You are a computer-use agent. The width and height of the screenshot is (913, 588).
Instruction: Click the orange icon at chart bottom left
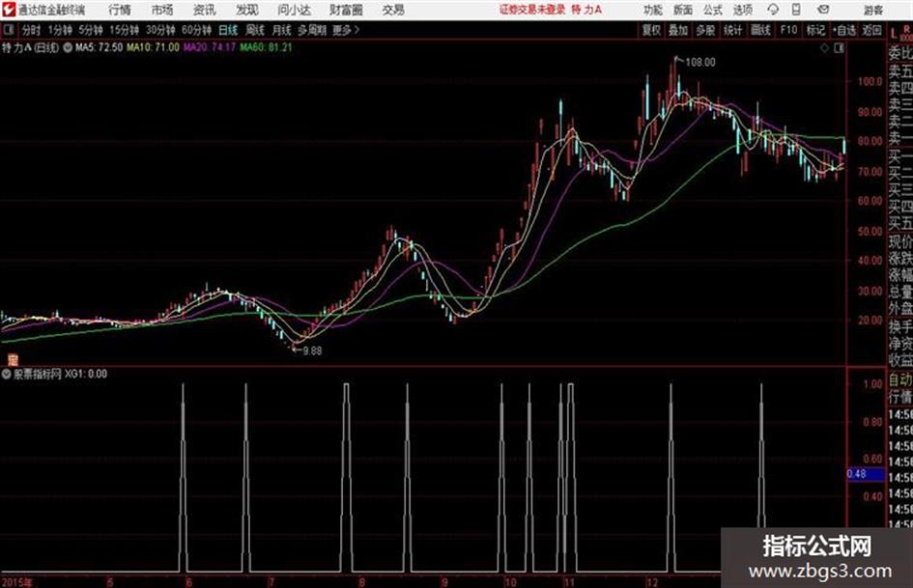coord(13,359)
